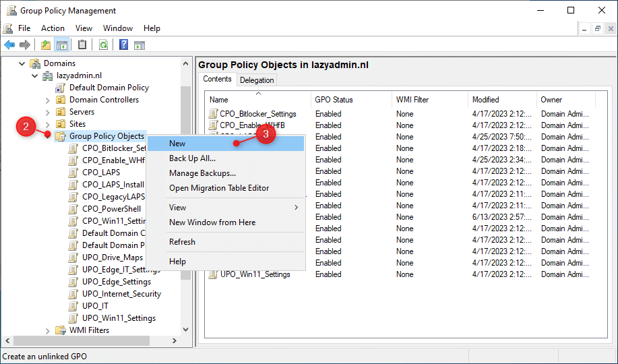Expand the Domain Controllers node
Viewport: 618px width, 364px height.
tap(48, 100)
